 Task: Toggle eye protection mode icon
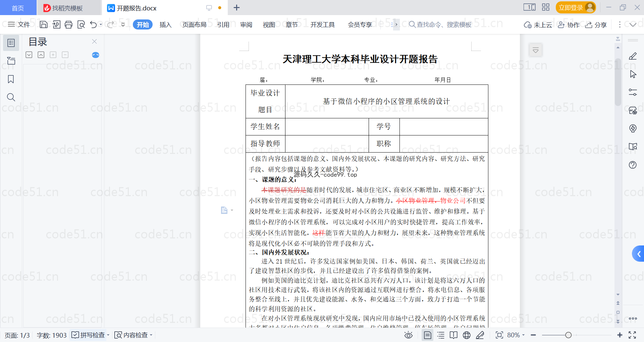(409, 335)
